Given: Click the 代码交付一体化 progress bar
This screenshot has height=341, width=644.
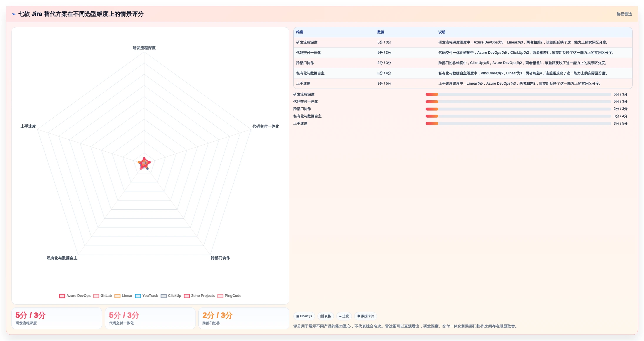Looking at the screenshot, I should click(518, 102).
